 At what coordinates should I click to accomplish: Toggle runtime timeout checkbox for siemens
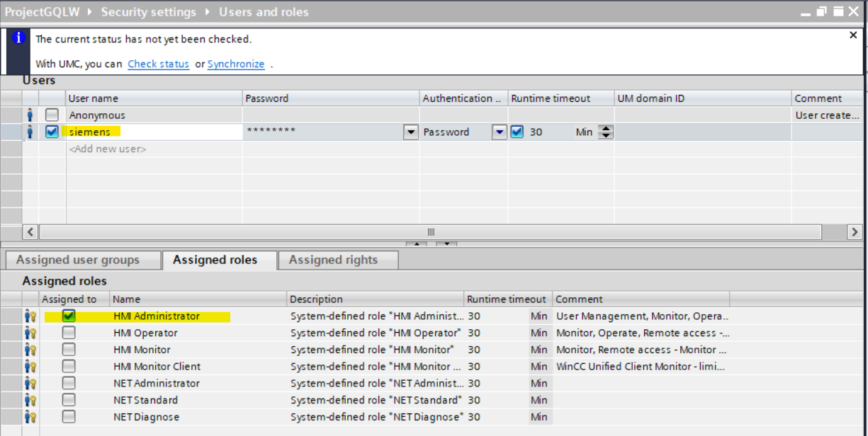click(x=517, y=132)
